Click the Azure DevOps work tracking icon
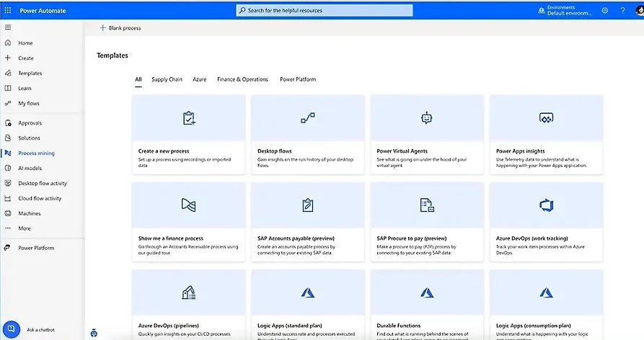Viewport: 644px width, 340px height. tap(546, 205)
